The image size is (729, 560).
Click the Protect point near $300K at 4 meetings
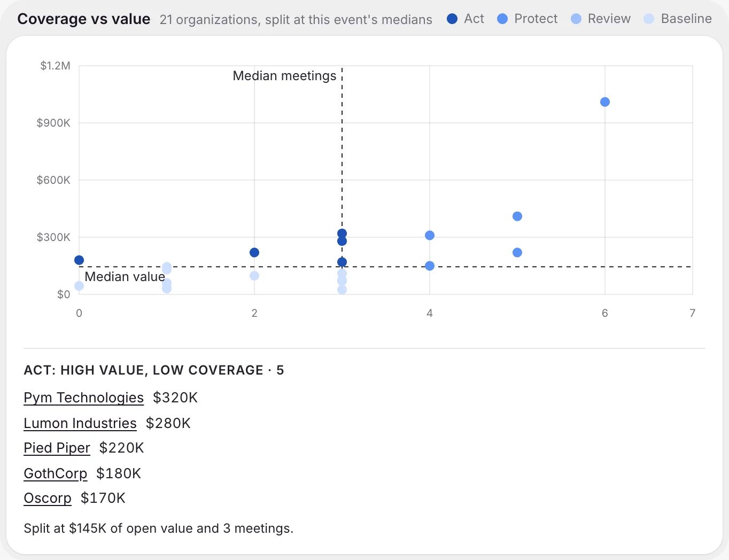(x=430, y=236)
